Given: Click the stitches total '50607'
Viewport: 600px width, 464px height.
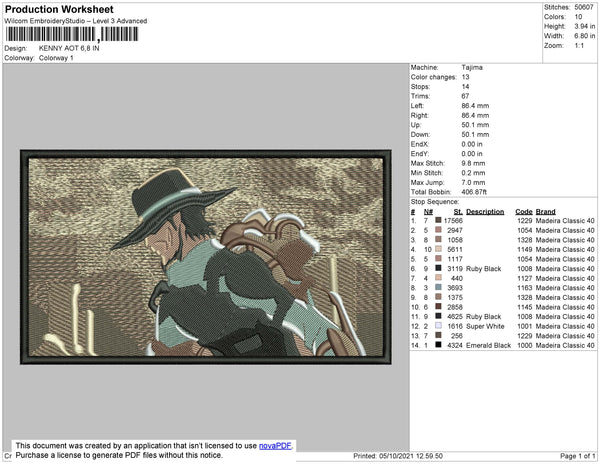Looking at the screenshot, I should 584,7.
